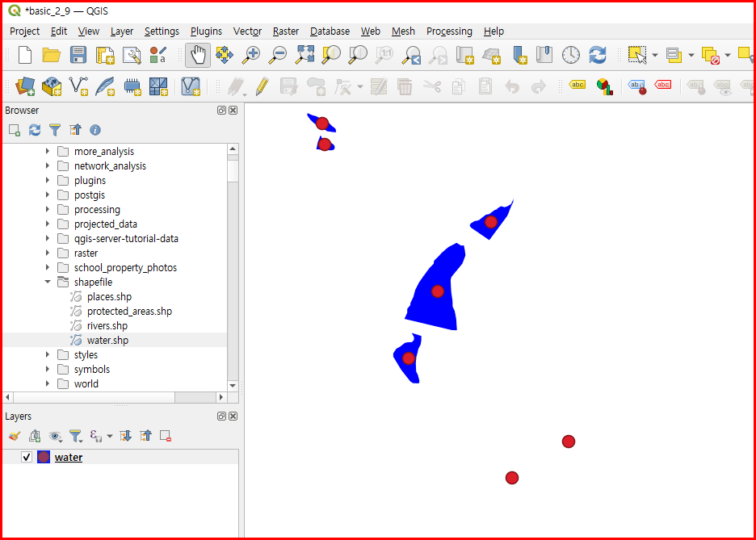Click Browser horizontal scrollbar right arrow
This screenshot has width=756, height=540.
click(221, 397)
